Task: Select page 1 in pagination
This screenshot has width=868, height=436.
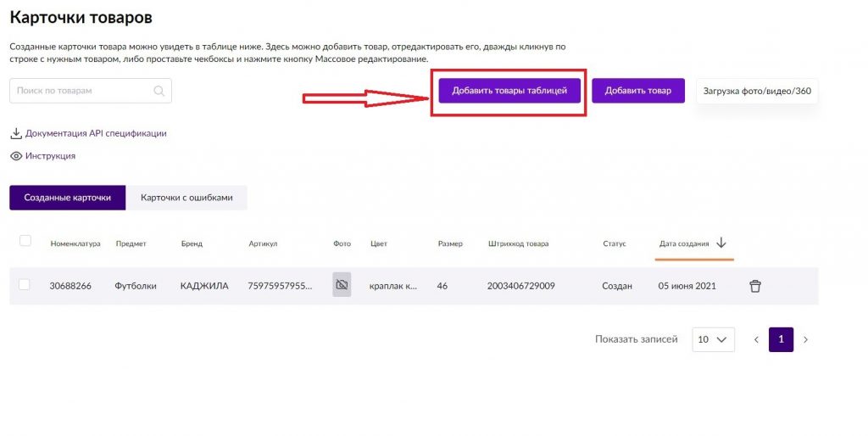Action: click(x=781, y=339)
